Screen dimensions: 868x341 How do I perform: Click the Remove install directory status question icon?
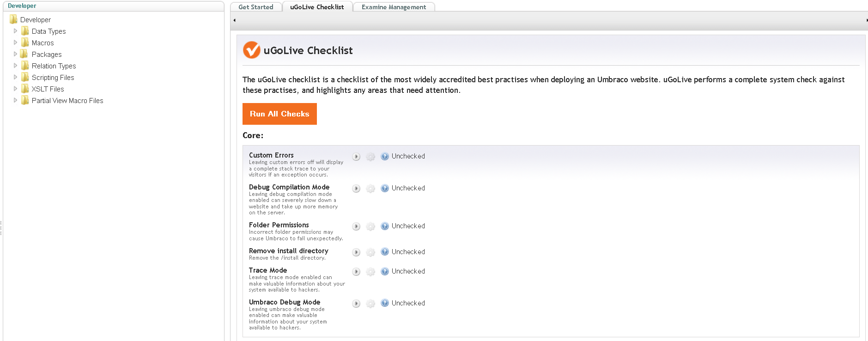(x=385, y=252)
